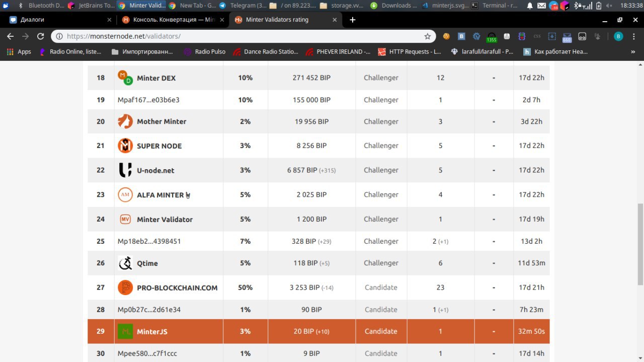Show more bookmarks with double chevron
This screenshot has width=644, height=362.
(x=632, y=51)
